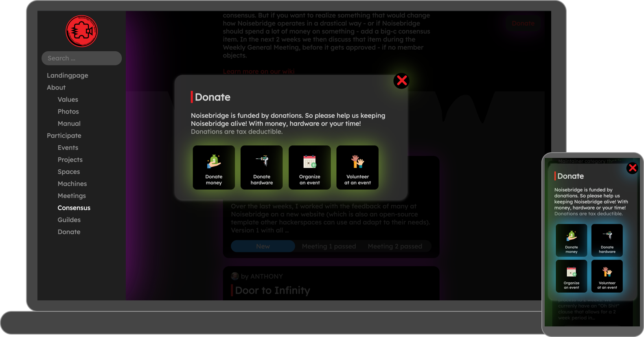Select the active Consensus sidebar item

coord(74,208)
